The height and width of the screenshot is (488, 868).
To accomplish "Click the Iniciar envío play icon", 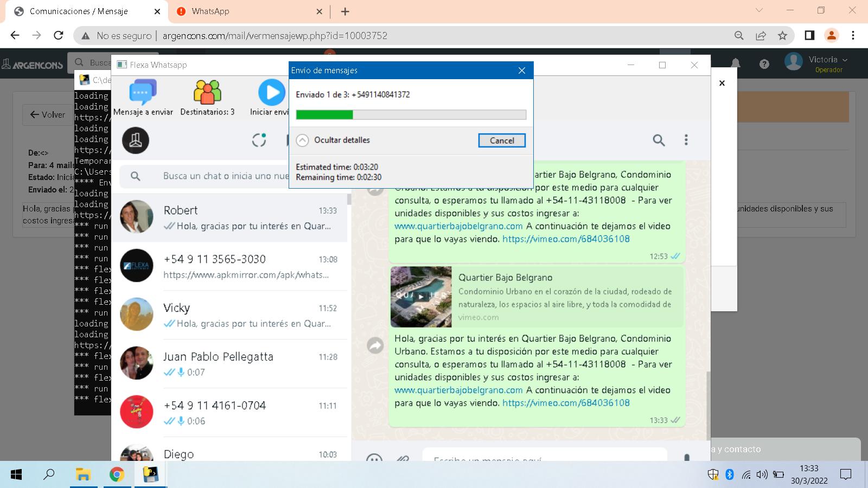I will point(271,92).
